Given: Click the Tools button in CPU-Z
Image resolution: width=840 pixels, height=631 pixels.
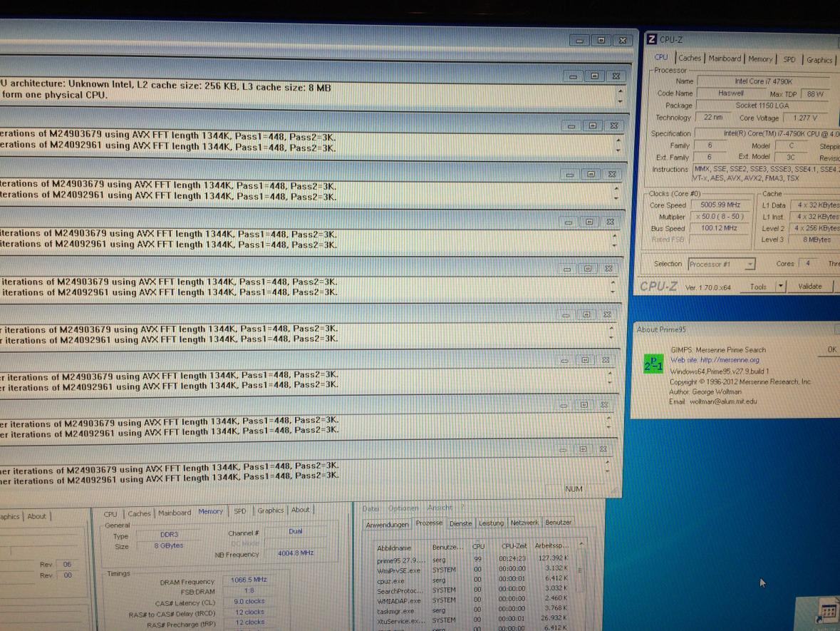Looking at the screenshot, I should pyautogui.click(x=758, y=287).
